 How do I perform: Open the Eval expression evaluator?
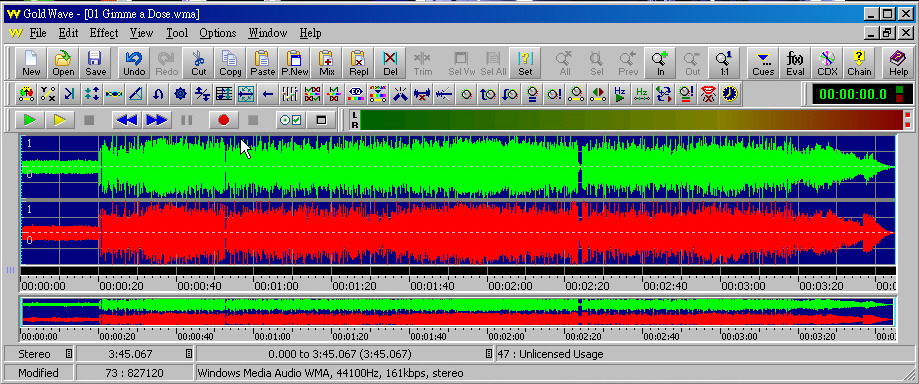click(x=795, y=63)
